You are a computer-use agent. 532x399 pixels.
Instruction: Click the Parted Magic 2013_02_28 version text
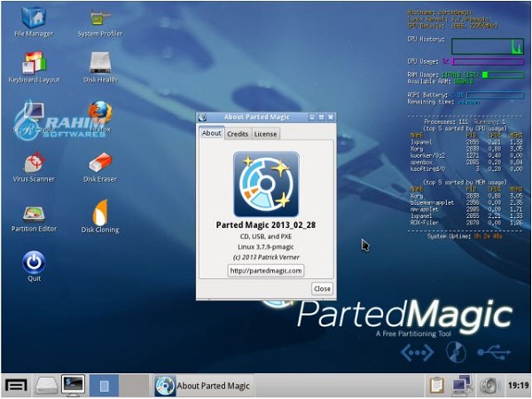266,225
